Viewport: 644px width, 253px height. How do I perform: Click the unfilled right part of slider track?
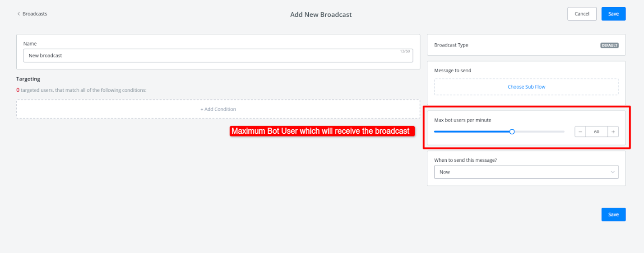click(x=539, y=132)
